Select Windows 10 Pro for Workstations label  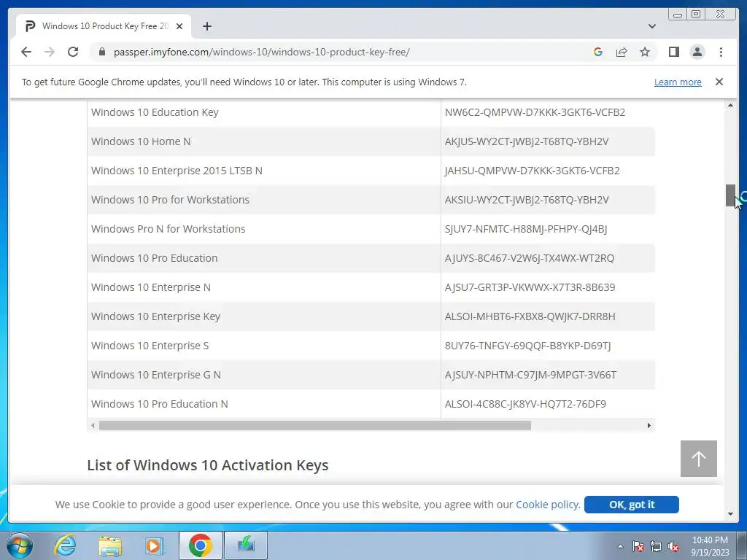point(170,200)
